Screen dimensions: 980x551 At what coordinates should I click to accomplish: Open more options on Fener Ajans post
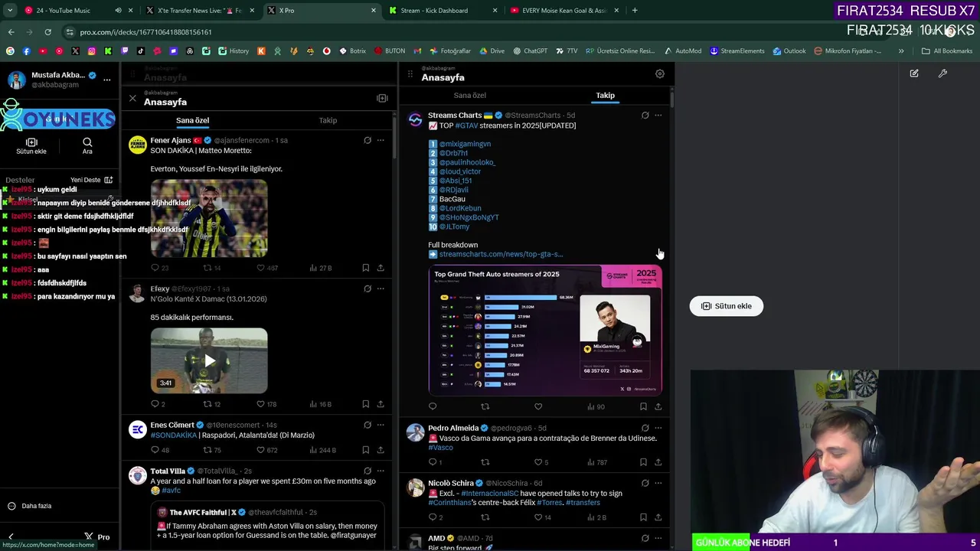coord(381,140)
